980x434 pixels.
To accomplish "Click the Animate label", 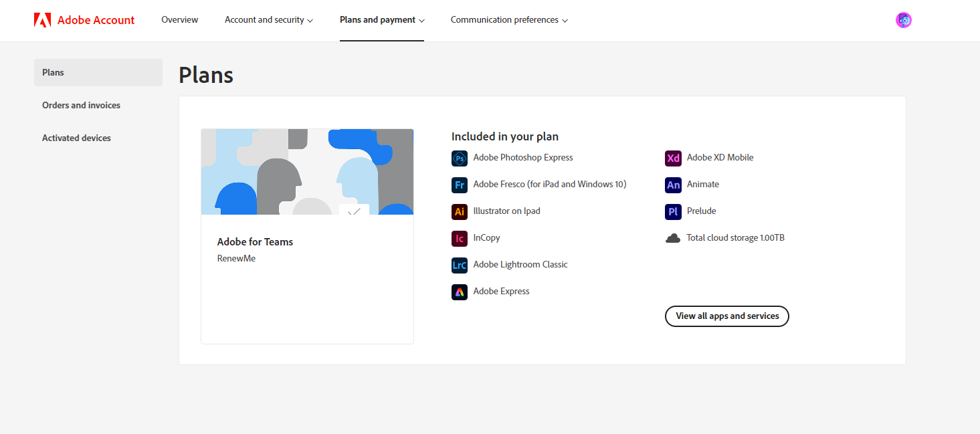I will (703, 185).
